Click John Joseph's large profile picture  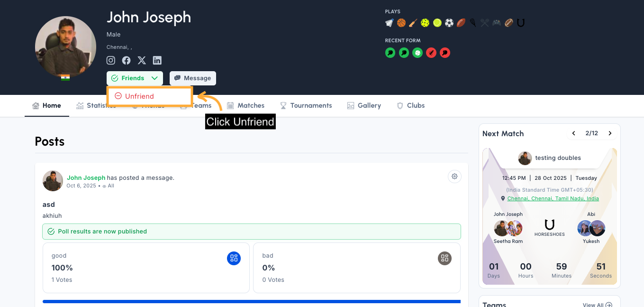pyautogui.click(x=65, y=47)
